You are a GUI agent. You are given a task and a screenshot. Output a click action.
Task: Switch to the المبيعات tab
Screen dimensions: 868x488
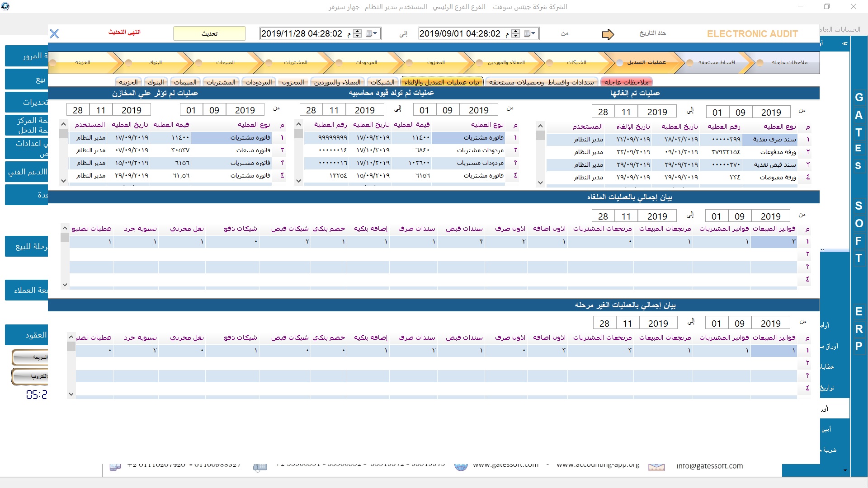185,82
